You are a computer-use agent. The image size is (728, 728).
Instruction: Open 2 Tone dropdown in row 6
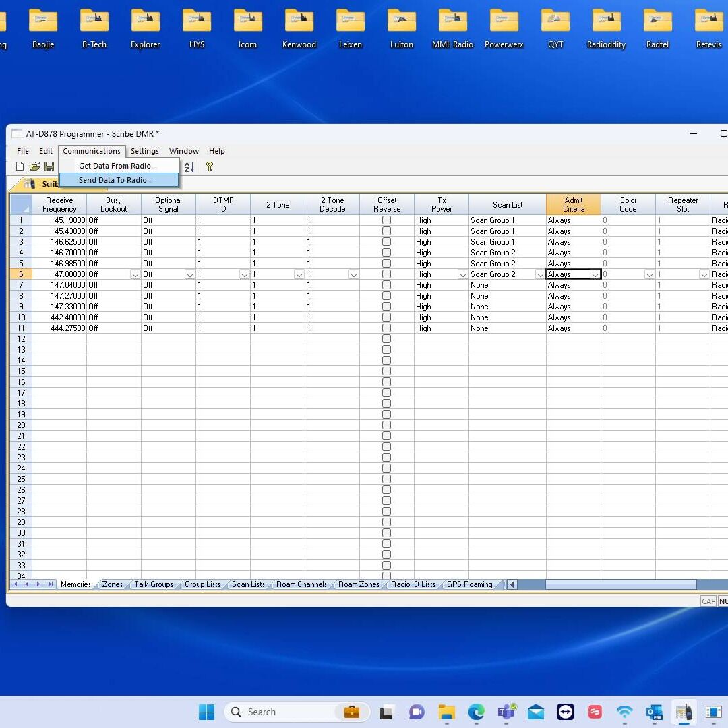(x=299, y=274)
